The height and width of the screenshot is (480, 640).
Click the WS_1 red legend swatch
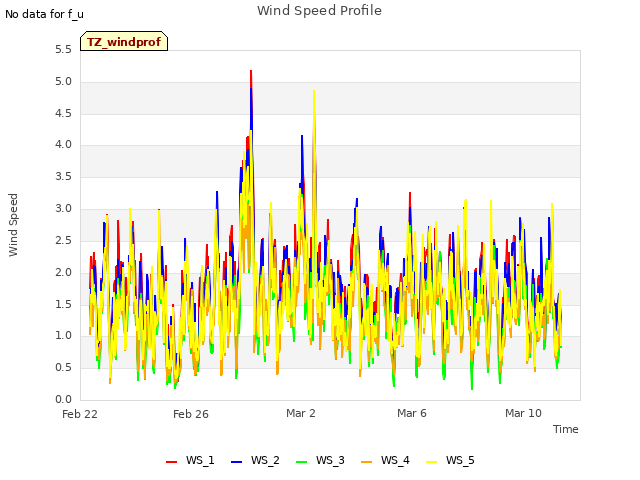click(x=171, y=462)
